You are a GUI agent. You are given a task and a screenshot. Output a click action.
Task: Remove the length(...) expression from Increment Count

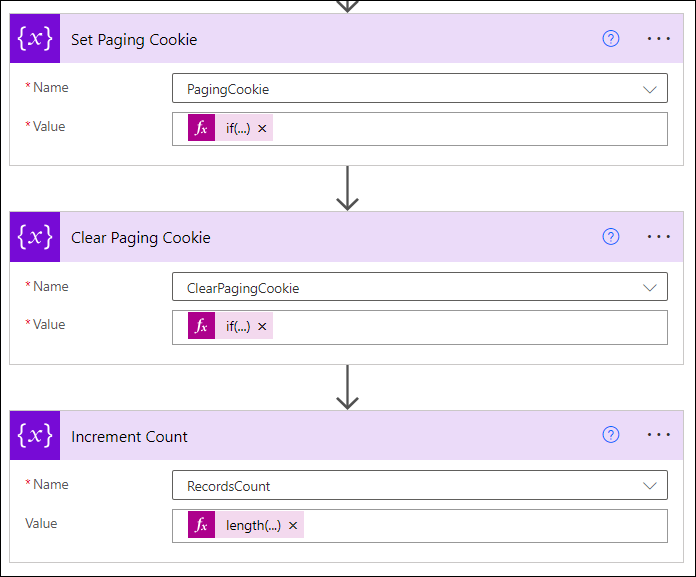[293, 525]
